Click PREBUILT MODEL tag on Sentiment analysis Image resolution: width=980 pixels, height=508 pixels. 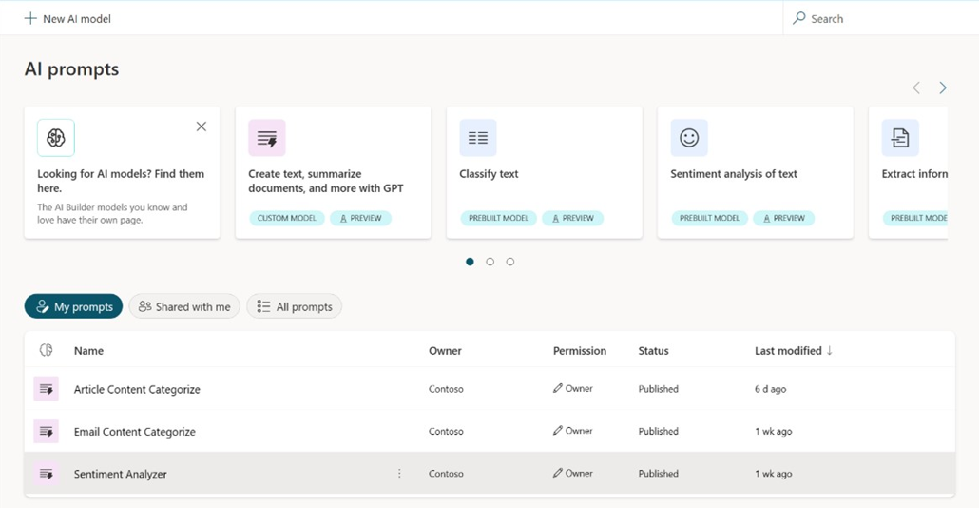pos(710,219)
